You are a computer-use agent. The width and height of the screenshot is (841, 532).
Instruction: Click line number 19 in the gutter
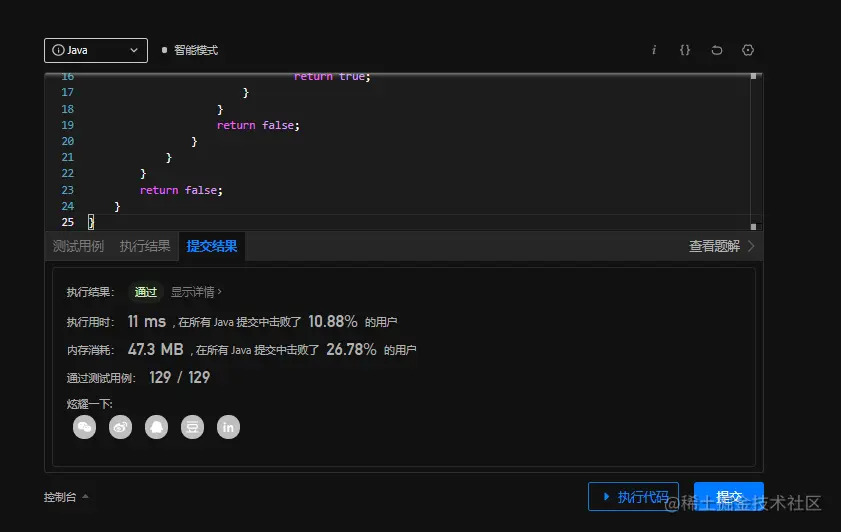[68, 125]
